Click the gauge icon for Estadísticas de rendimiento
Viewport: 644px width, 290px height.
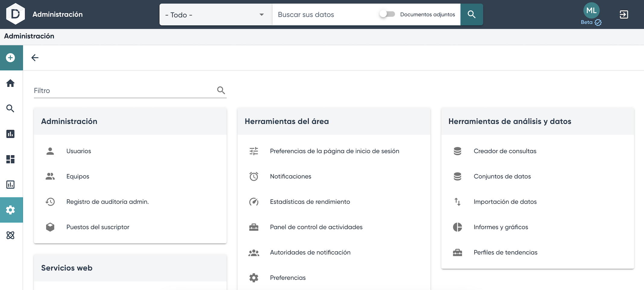[x=254, y=202]
